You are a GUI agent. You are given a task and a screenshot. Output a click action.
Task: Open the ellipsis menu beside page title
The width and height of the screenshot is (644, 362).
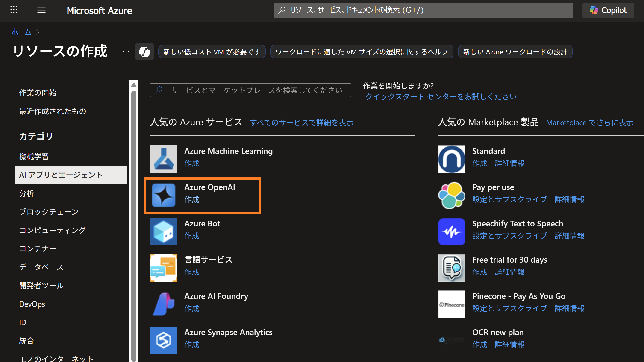pos(126,52)
